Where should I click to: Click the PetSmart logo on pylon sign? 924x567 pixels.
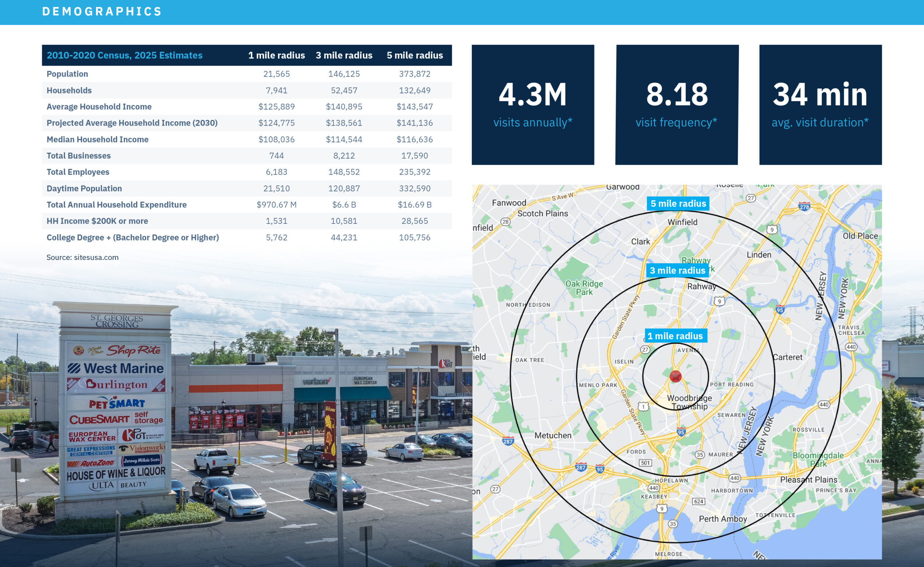117,403
